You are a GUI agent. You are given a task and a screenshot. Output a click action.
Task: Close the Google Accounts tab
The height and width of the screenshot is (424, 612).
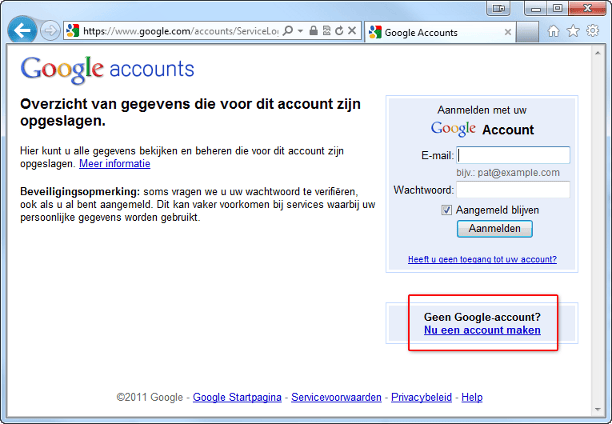pyautogui.click(x=508, y=32)
